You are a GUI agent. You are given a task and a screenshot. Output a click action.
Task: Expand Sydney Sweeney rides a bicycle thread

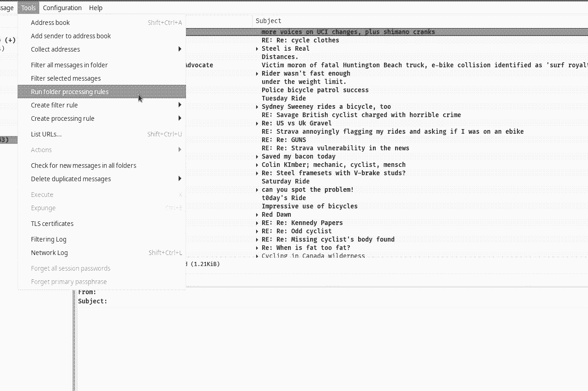pyautogui.click(x=257, y=107)
